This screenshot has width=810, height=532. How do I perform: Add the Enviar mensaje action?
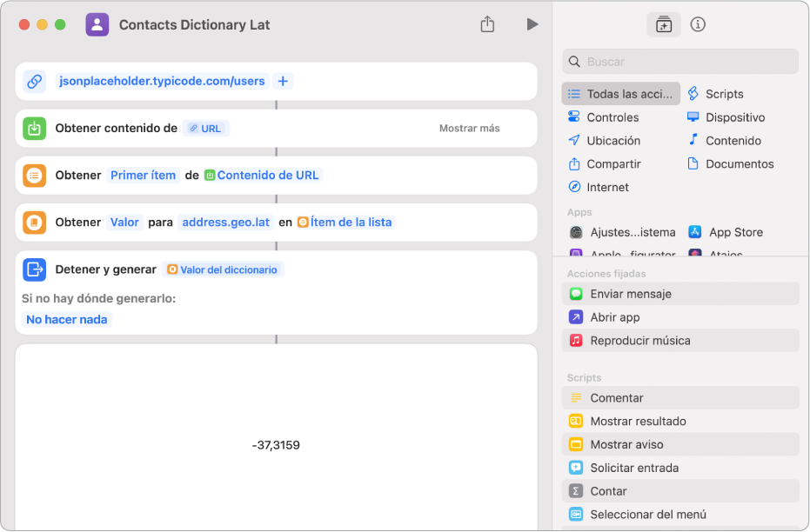pos(680,294)
